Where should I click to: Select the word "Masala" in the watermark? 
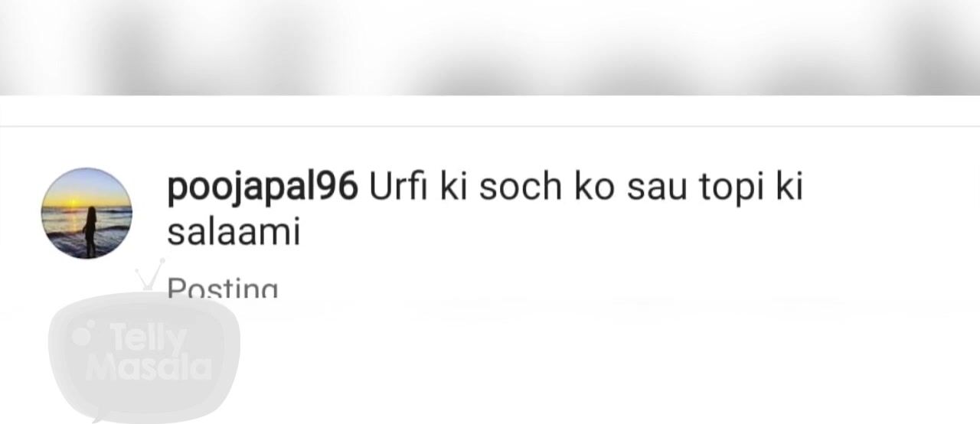coord(149,368)
